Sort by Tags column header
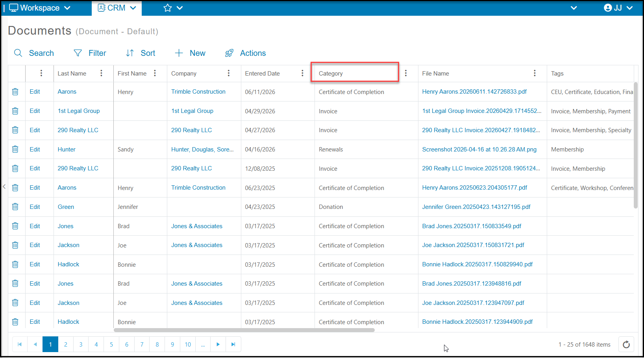Screen dimensions: 644x358 [557, 74]
